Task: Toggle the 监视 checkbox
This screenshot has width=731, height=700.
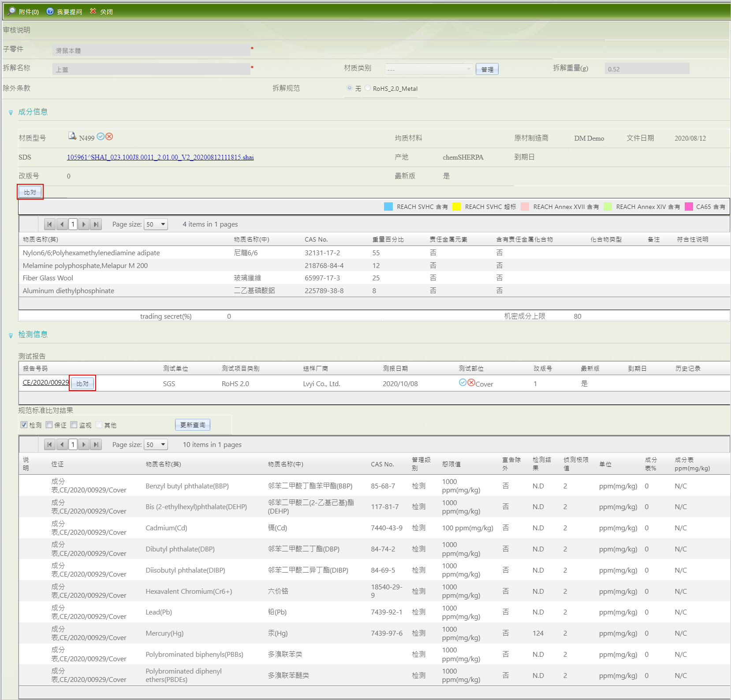Action: [74, 425]
